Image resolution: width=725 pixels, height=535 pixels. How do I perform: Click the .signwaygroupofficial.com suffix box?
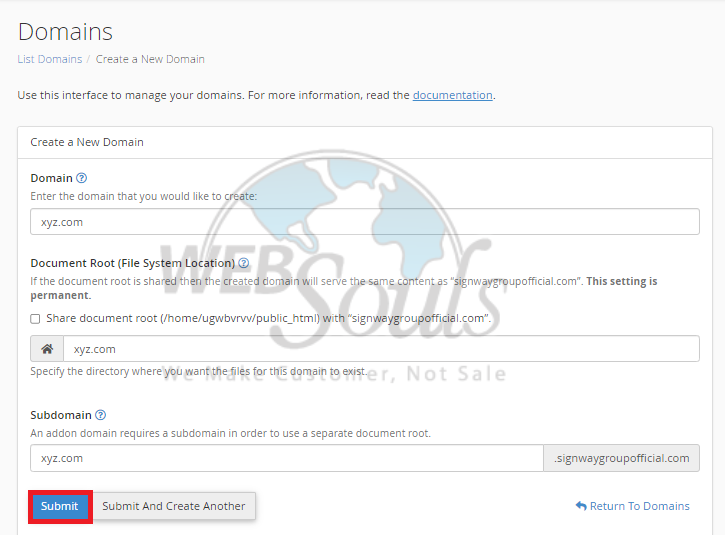(621, 458)
